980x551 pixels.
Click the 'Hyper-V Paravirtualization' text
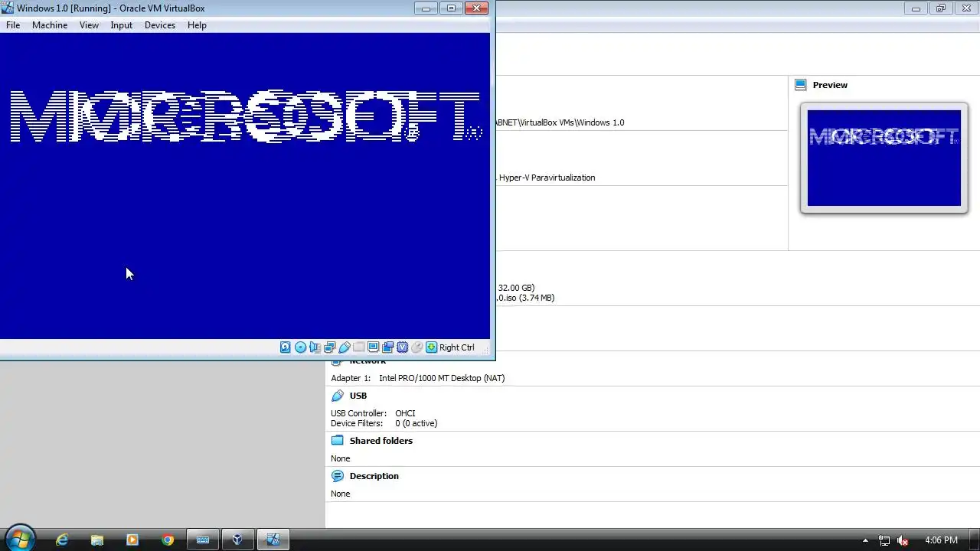547,178
